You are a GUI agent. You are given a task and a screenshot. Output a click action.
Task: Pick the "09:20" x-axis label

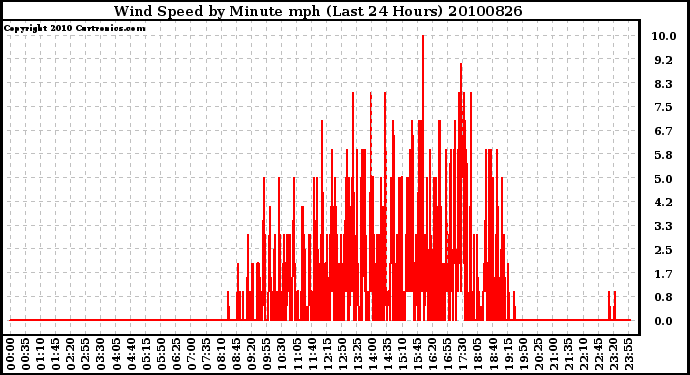tap(251, 354)
